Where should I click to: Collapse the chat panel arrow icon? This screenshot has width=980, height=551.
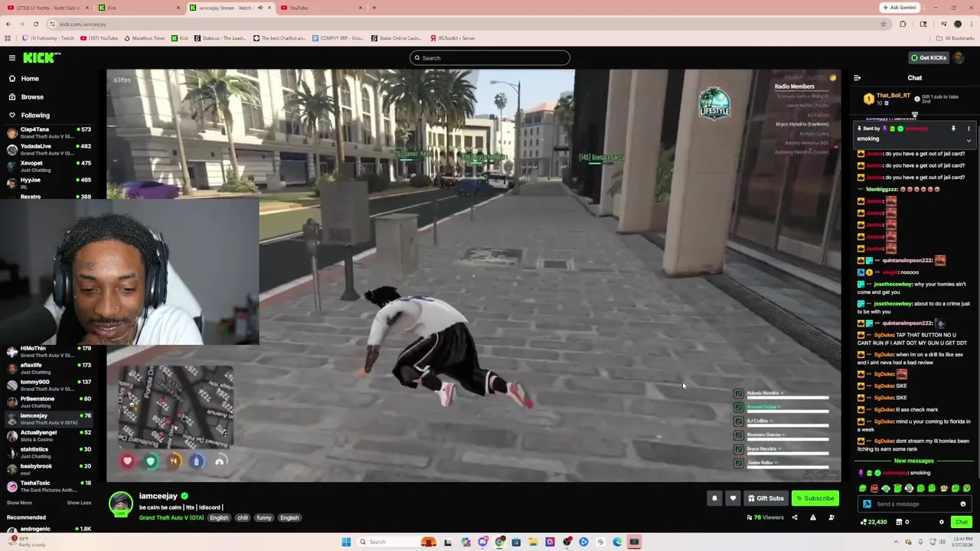(x=857, y=78)
